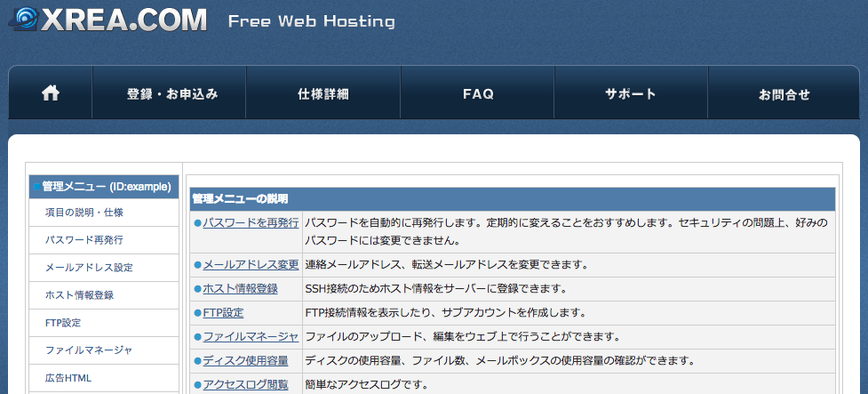Open the 仕様詳細 navigation tab
The image size is (868, 394).
[323, 93]
